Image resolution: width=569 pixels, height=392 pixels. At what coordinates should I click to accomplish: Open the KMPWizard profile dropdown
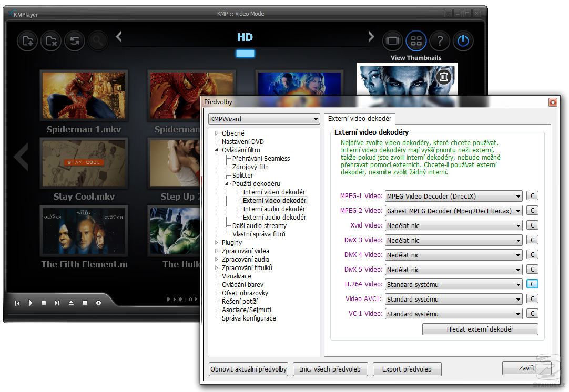tap(264, 119)
